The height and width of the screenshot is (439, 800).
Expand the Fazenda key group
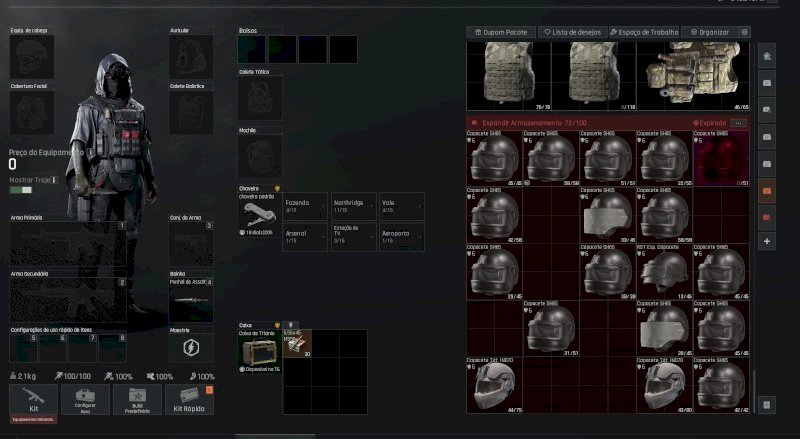[305, 206]
